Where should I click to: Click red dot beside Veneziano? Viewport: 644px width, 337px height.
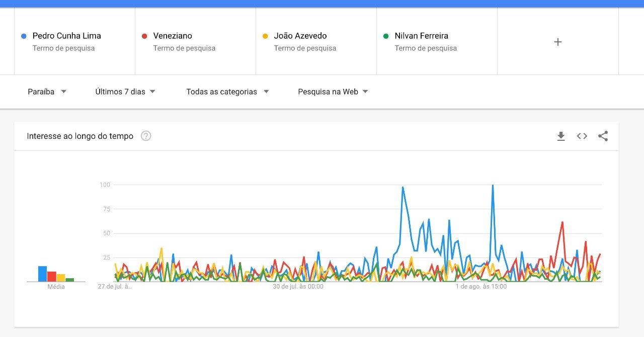144,36
